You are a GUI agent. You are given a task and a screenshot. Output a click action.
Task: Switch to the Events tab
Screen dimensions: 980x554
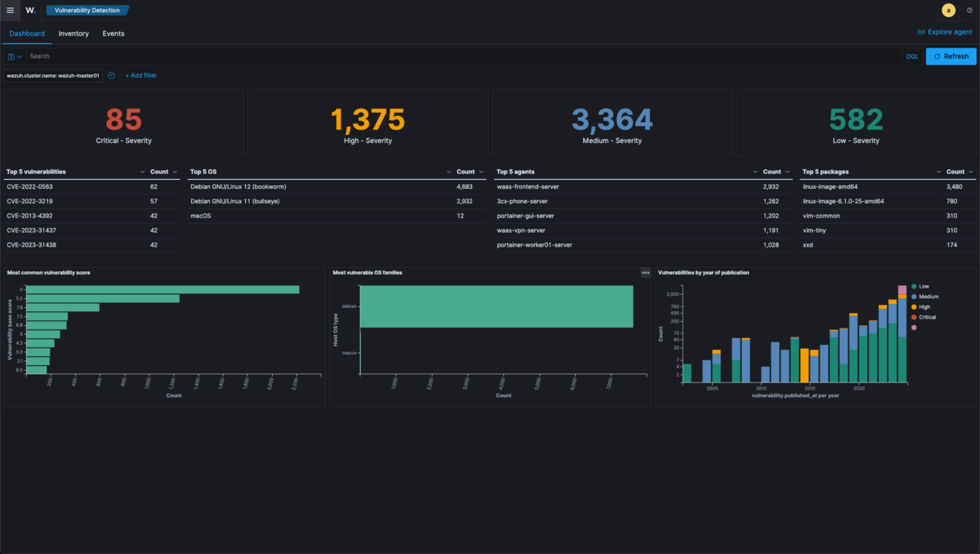click(114, 34)
